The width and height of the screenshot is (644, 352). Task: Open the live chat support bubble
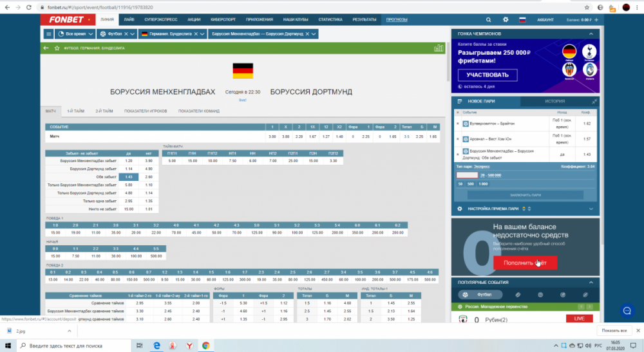[x=625, y=311]
